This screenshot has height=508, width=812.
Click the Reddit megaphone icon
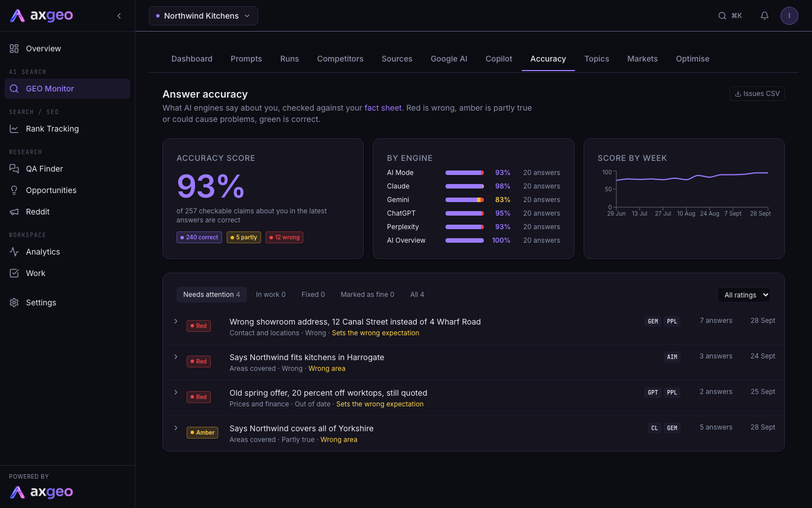[14, 212]
